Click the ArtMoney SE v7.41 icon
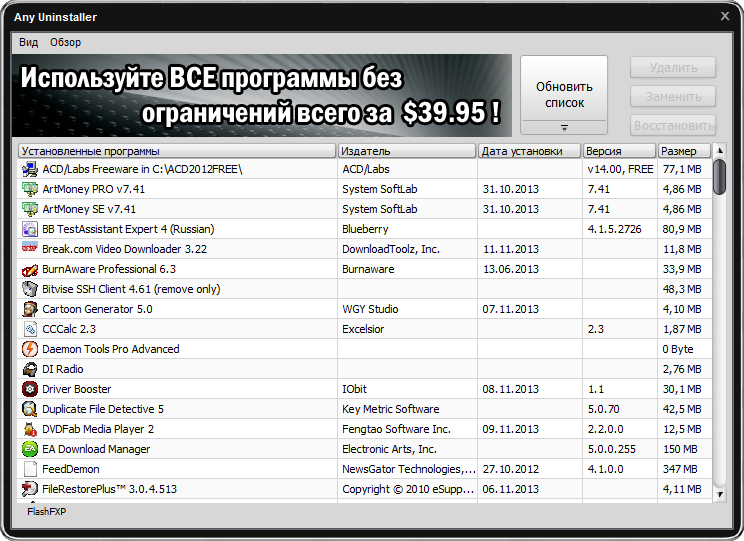Image resolution: width=744 pixels, height=541 pixels. (x=30, y=209)
